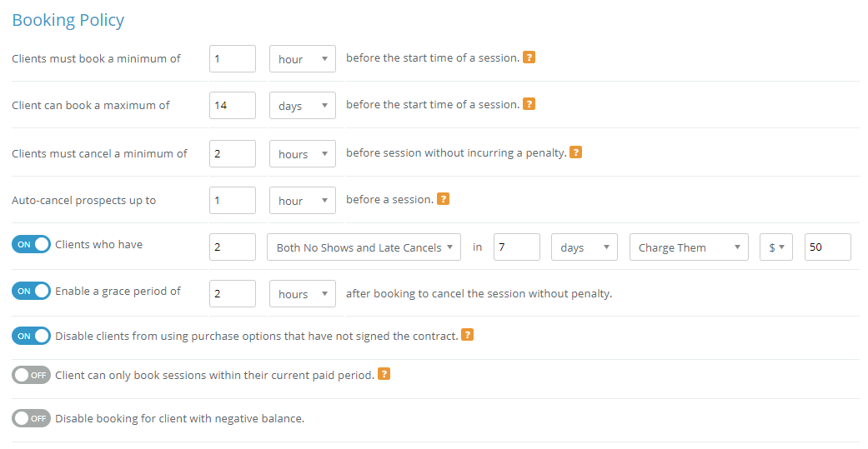Click the 'in 7' days number field

(x=516, y=247)
